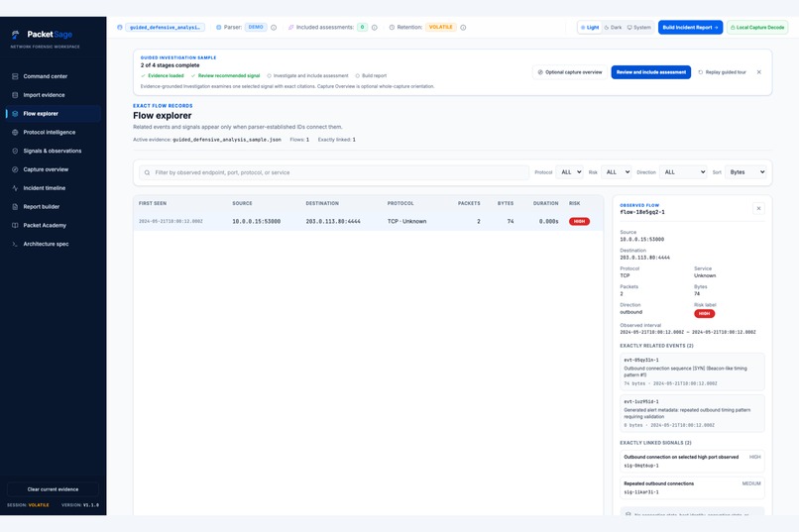Click the DURATION column header

pos(546,203)
